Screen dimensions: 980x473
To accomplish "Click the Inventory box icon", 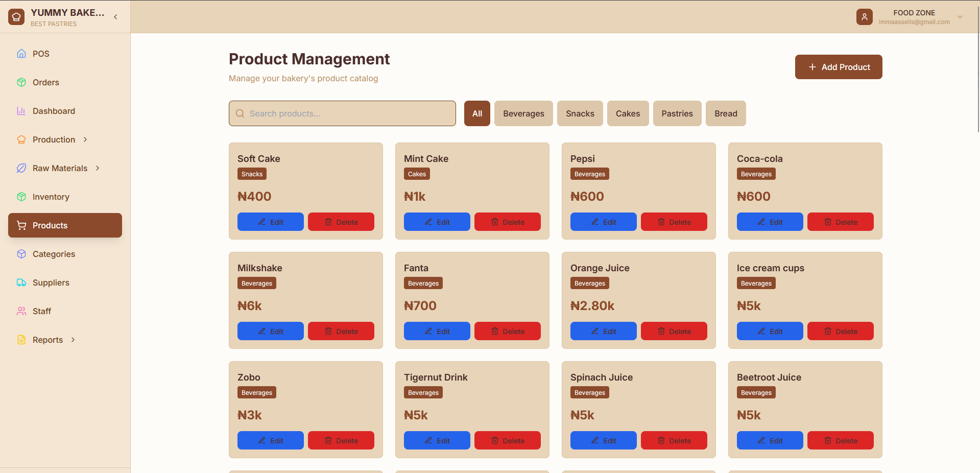I will click(21, 197).
